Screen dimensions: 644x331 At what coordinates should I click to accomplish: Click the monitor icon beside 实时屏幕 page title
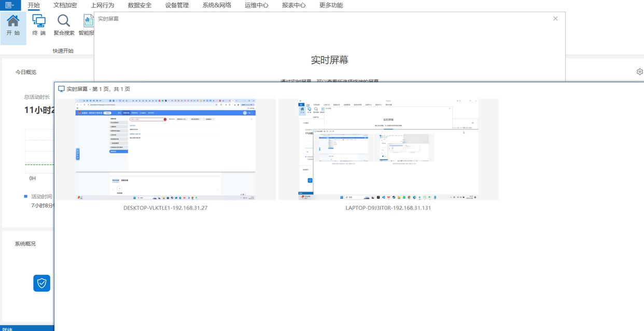61,89
